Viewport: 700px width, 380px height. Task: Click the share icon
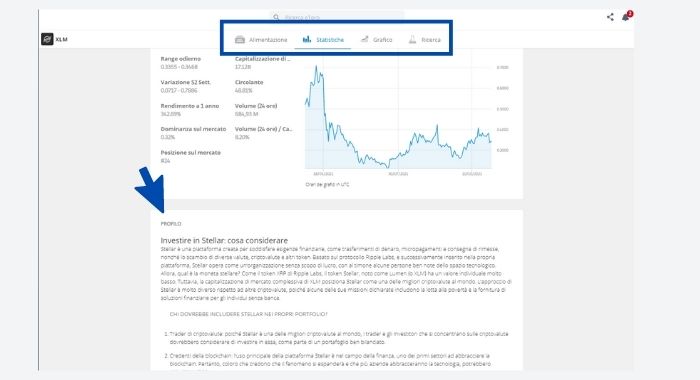(610, 17)
